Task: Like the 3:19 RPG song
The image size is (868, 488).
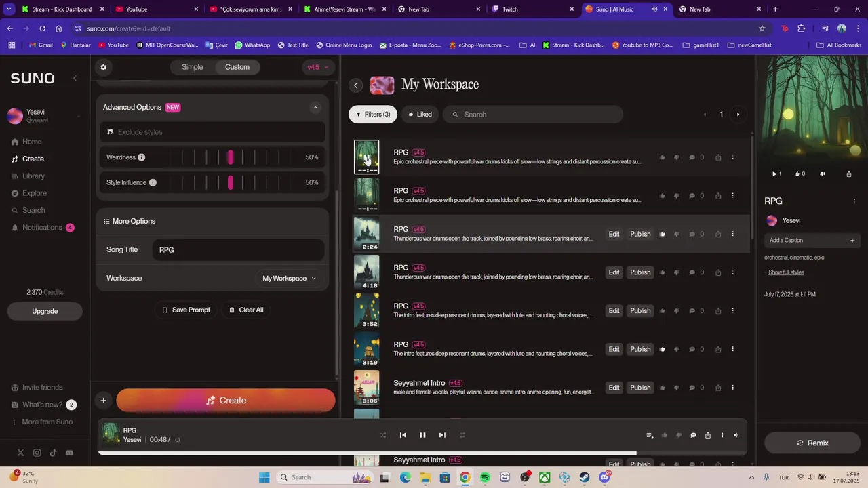Action: click(662, 350)
